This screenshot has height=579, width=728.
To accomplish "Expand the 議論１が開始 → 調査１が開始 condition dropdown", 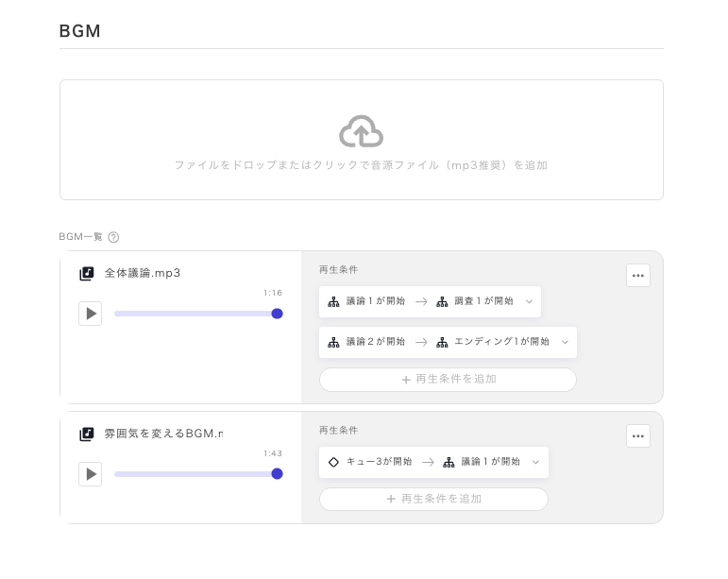I will (529, 301).
